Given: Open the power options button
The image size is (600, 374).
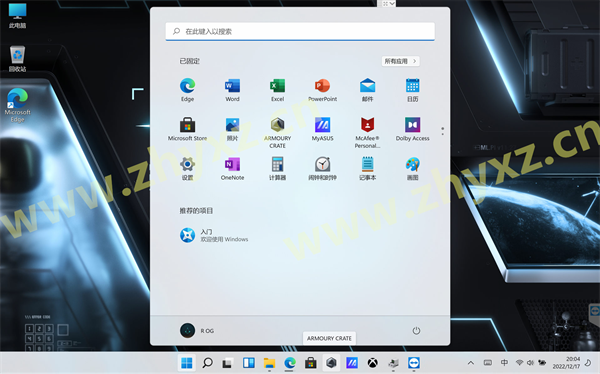Looking at the screenshot, I should pos(416,330).
